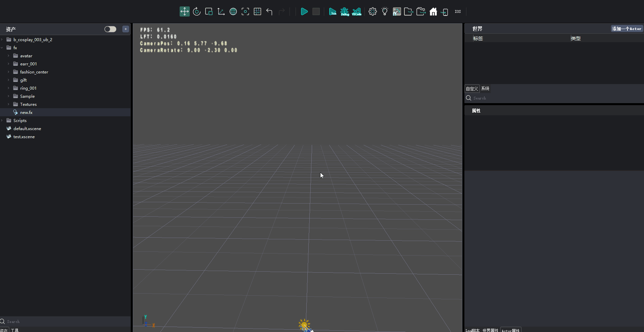Expand the fashion_center folder
Image resolution: width=644 pixels, height=332 pixels.
8,72
